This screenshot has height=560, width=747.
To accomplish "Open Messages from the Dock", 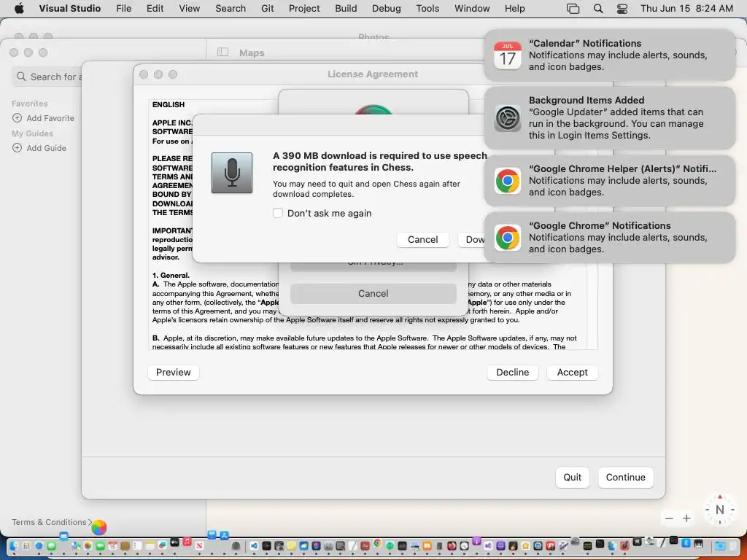I will [52, 546].
